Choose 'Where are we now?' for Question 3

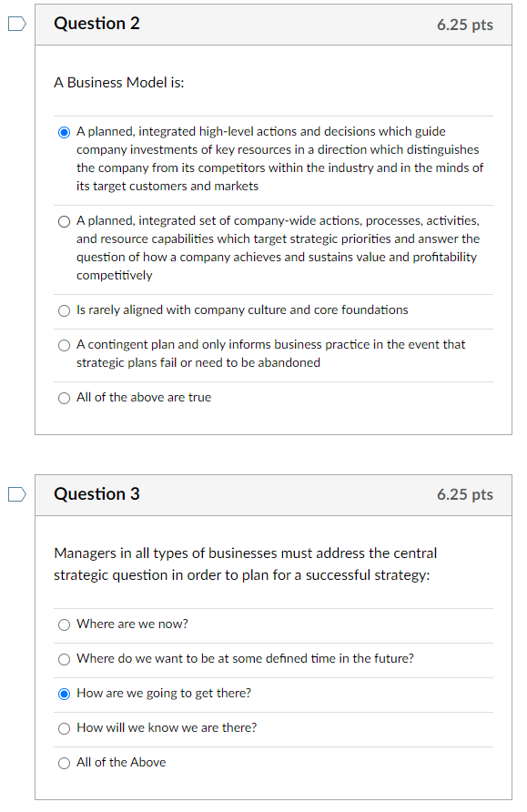coord(64,624)
